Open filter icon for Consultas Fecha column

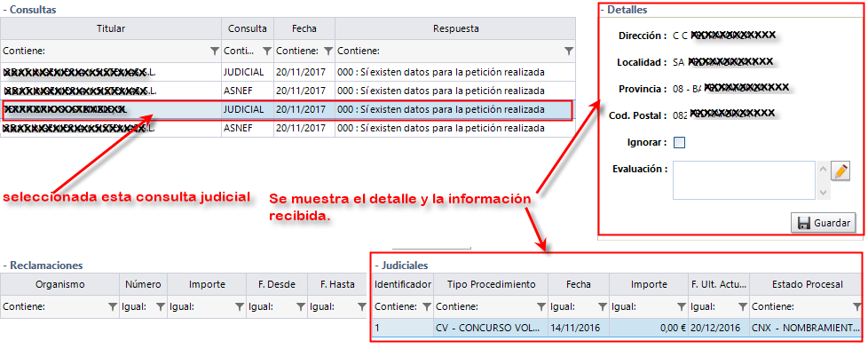point(327,51)
